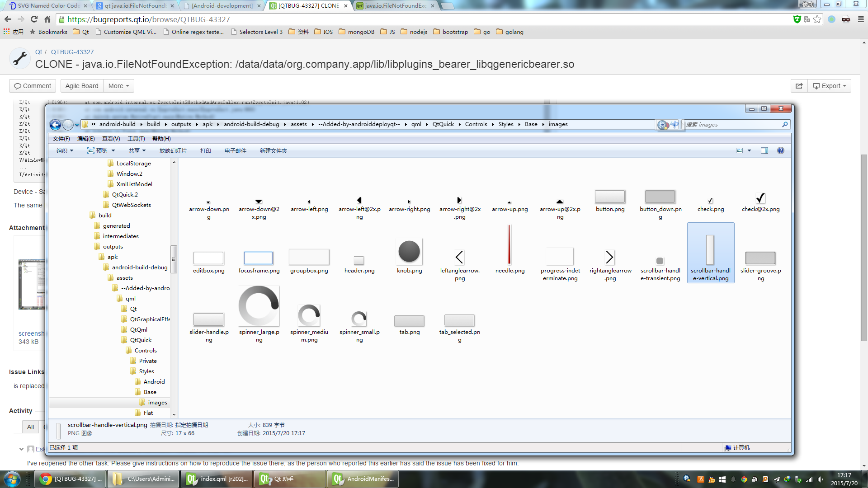The height and width of the screenshot is (488, 868).
Task: Expand breadcrumb arrow after Controls
Action: click(x=493, y=124)
